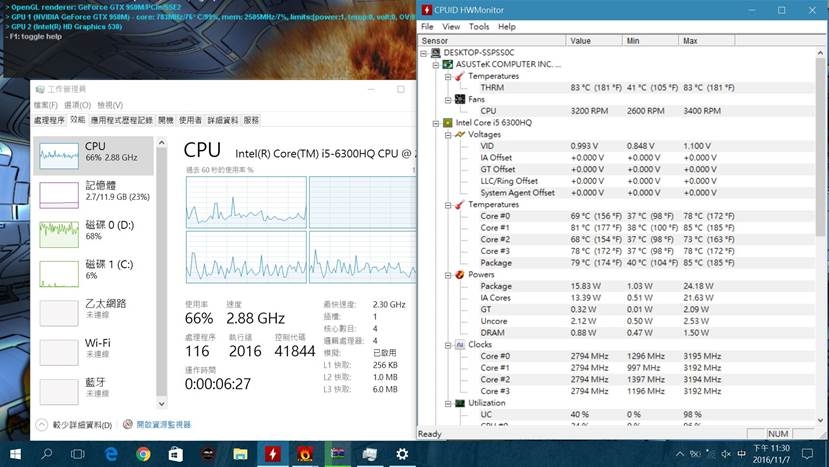Select Disk 0 (D:) in Task Manager sidebar
Image resolution: width=829 pixels, height=467 pixels.
(94, 234)
